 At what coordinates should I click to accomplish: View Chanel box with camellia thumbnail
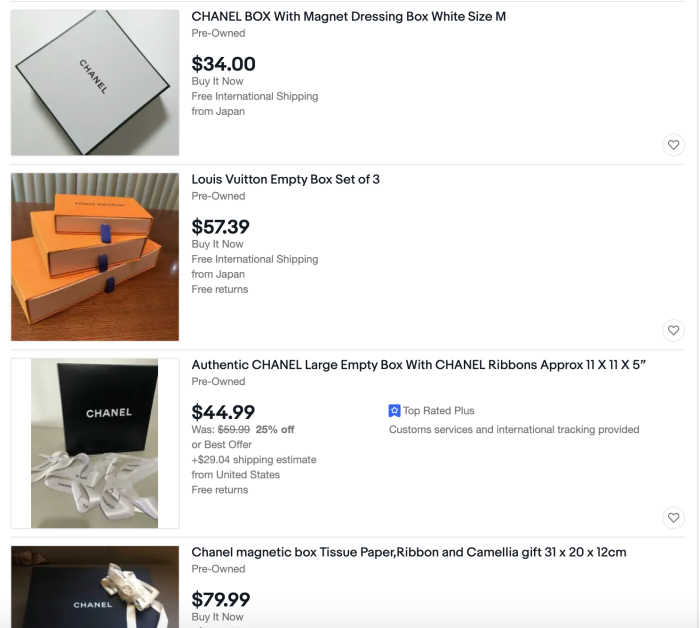click(95, 588)
